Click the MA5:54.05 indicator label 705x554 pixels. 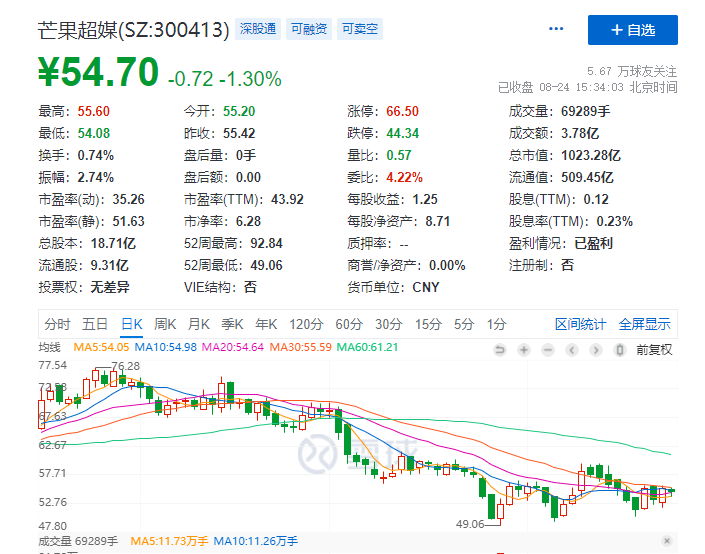click(x=101, y=347)
